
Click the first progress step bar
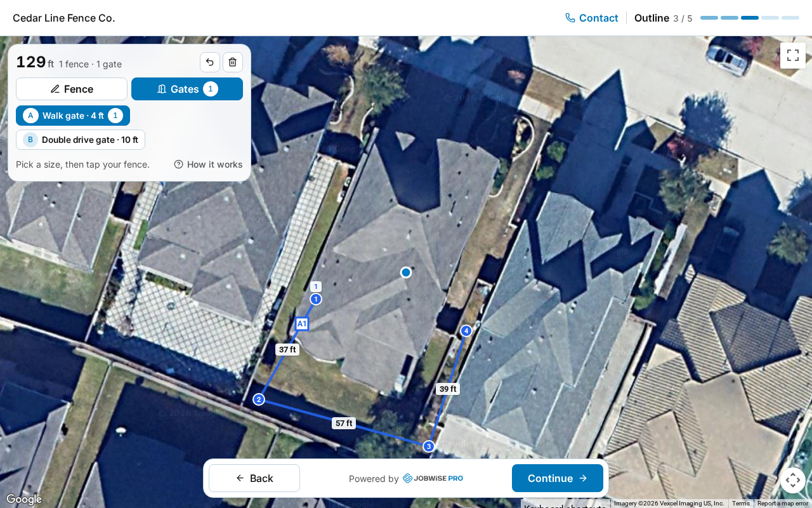[709, 18]
